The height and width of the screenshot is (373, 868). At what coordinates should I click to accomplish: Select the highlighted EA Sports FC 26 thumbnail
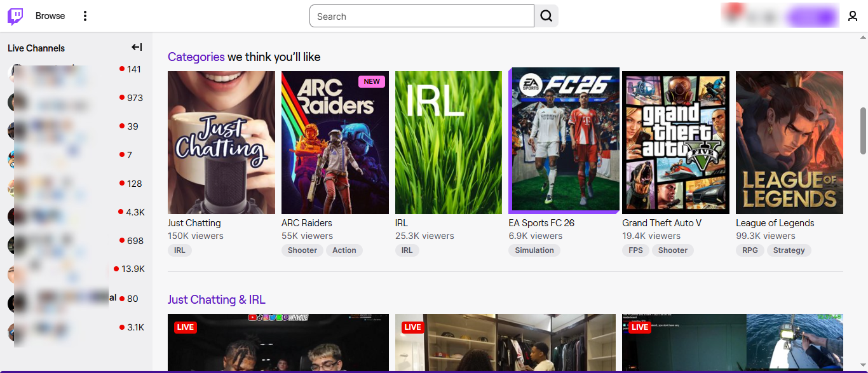(564, 141)
